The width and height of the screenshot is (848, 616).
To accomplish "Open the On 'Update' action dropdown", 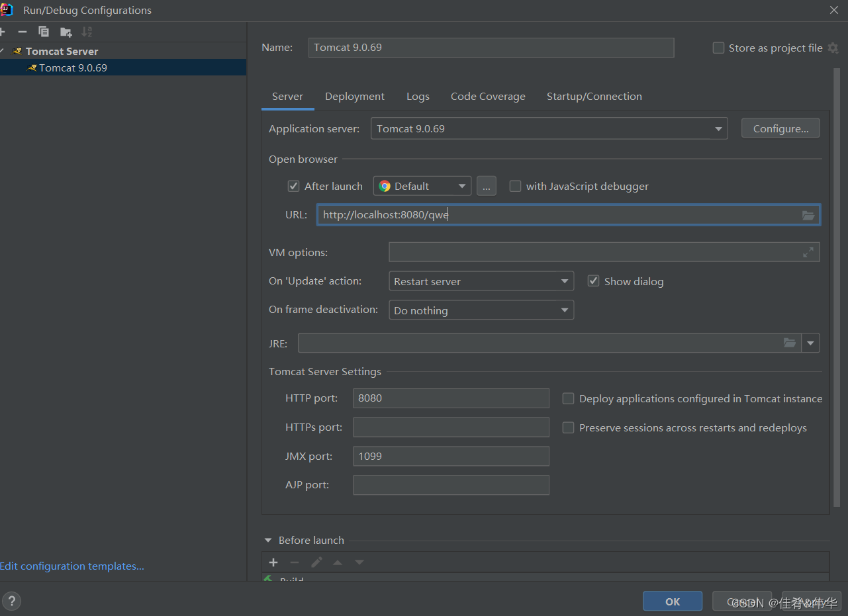I will (x=481, y=281).
